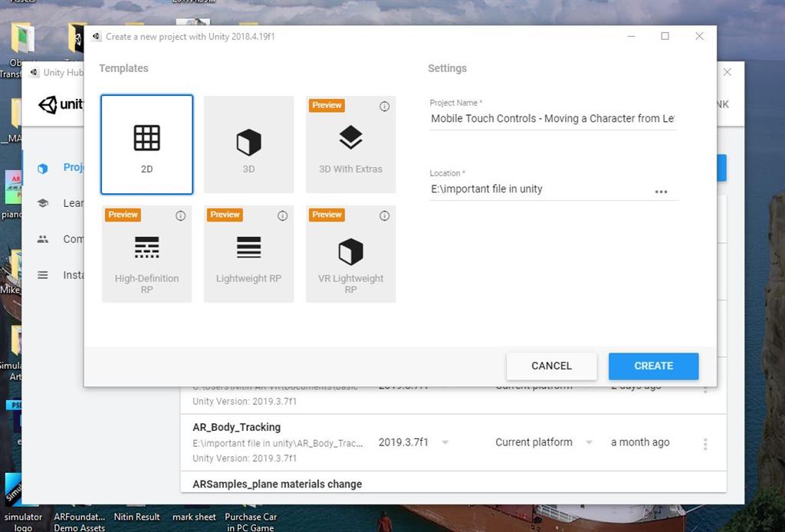Switch to the Projects section

point(44,167)
